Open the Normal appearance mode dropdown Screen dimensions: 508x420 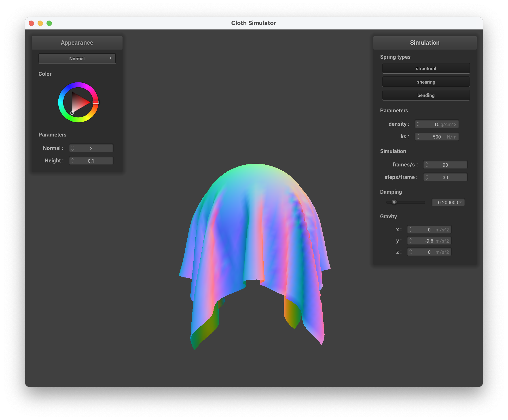[77, 58]
